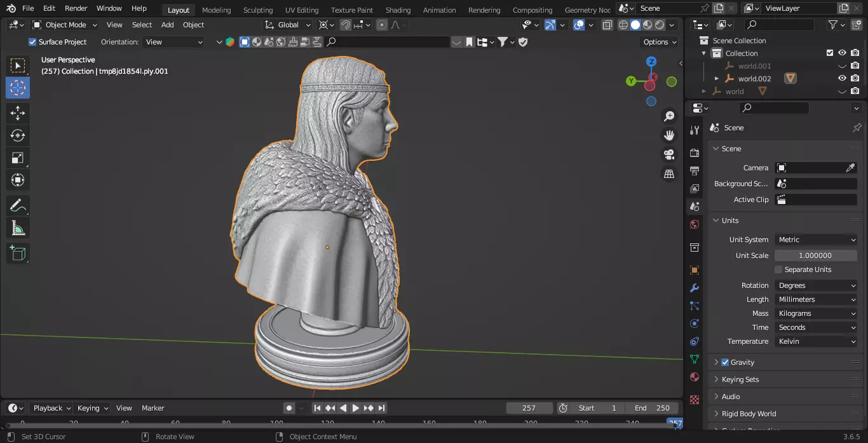868x443 pixels.
Task: Open the Orientation View dropdown
Action: [x=173, y=42]
